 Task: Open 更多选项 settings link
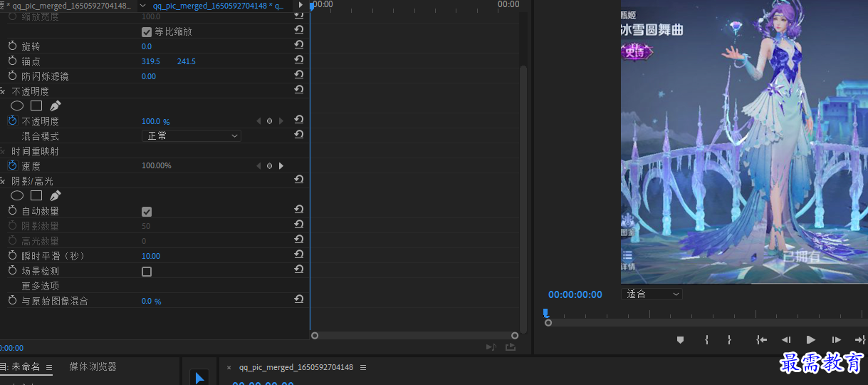point(41,286)
